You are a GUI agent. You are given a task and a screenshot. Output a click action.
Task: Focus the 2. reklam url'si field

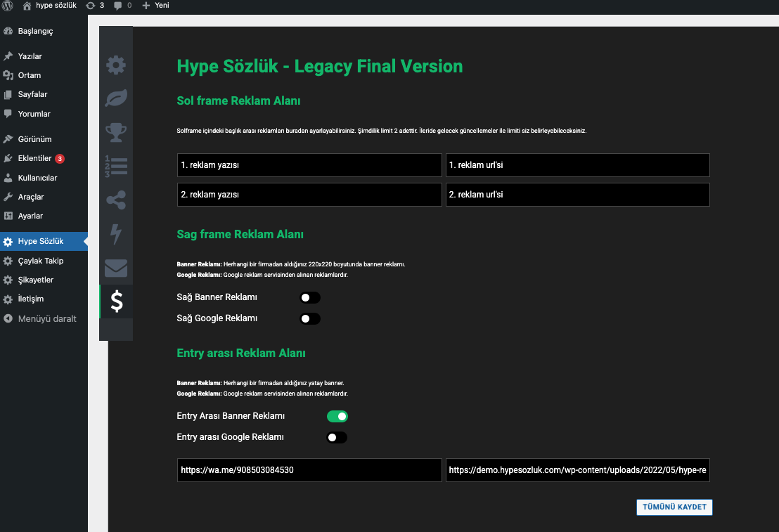577,195
